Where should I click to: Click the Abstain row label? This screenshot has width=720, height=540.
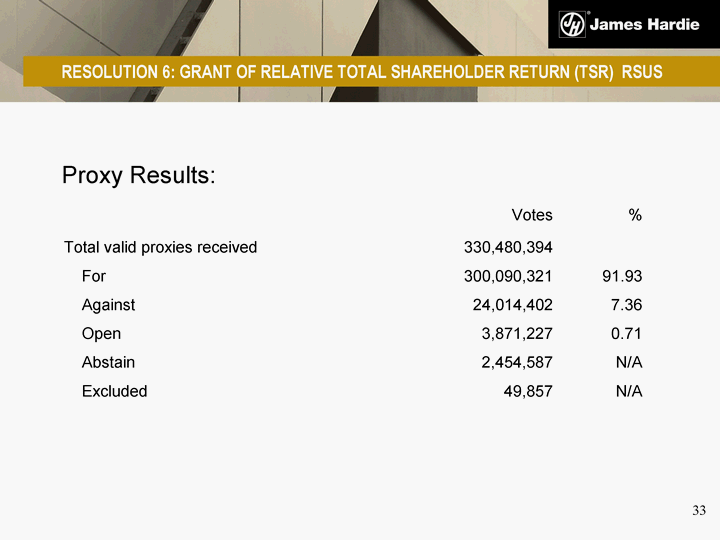coord(108,362)
